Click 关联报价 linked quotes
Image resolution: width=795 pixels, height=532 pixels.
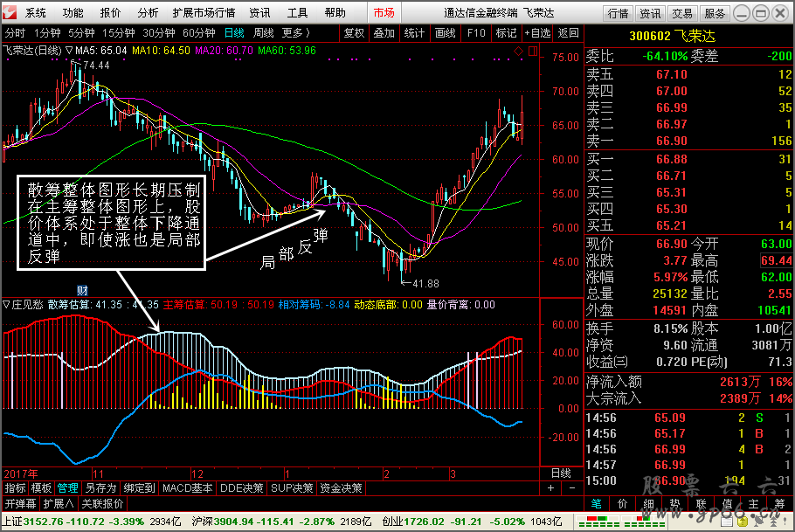(103, 503)
